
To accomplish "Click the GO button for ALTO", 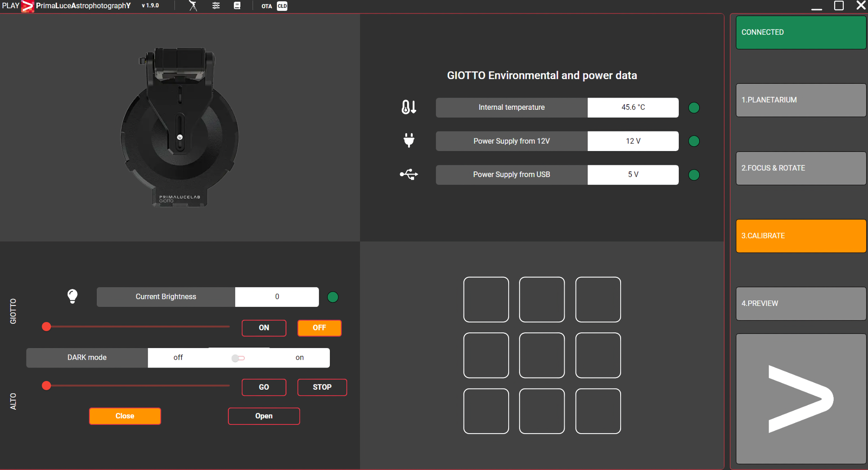I will pyautogui.click(x=264, y=387).
